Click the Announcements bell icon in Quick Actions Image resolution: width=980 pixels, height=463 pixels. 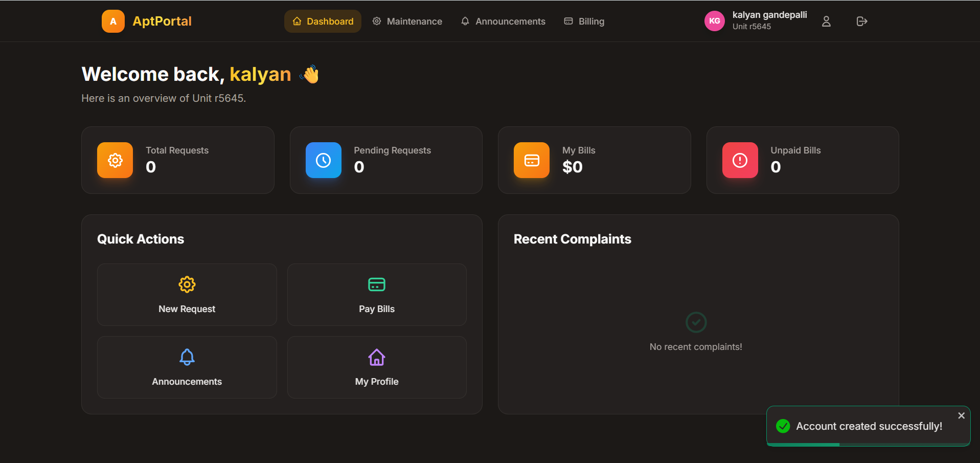[187, 357]
